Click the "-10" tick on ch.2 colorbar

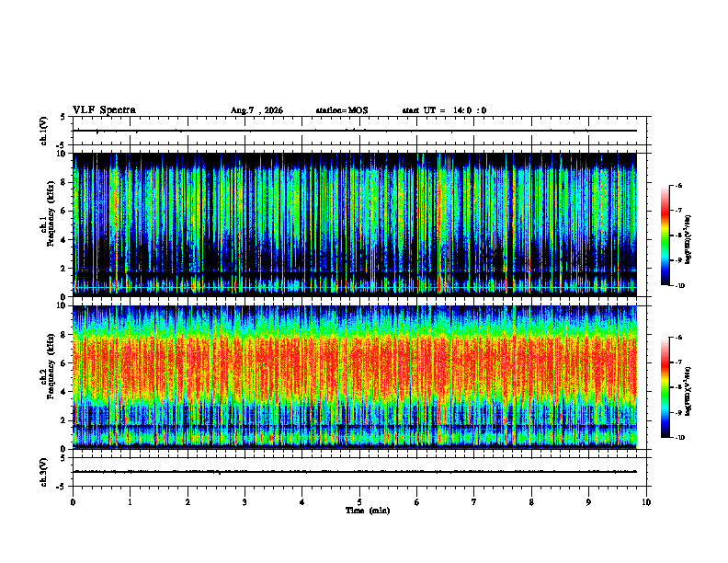click(680, 438)
